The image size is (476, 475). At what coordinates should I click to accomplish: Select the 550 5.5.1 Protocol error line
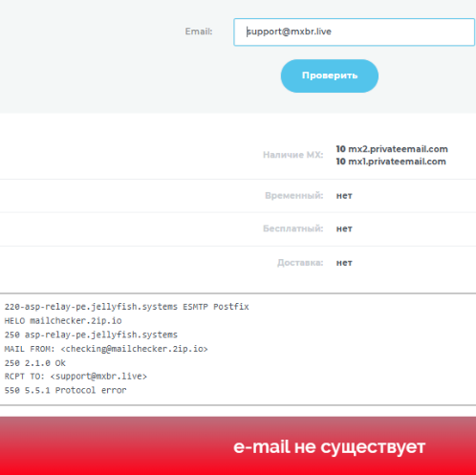[65, 390]
